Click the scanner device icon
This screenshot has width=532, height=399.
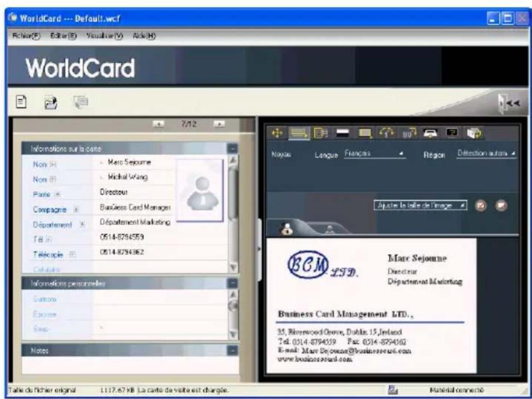(431, 134)
